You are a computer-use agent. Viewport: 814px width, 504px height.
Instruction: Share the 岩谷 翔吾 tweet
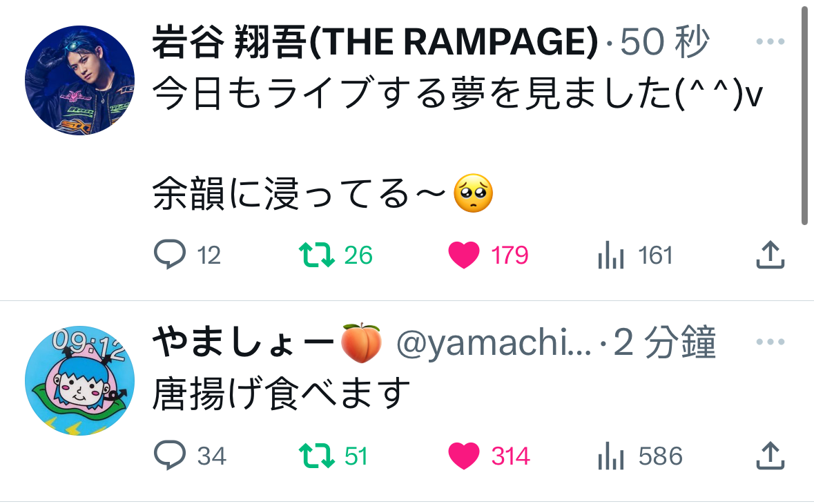click(x=770, y=254)
